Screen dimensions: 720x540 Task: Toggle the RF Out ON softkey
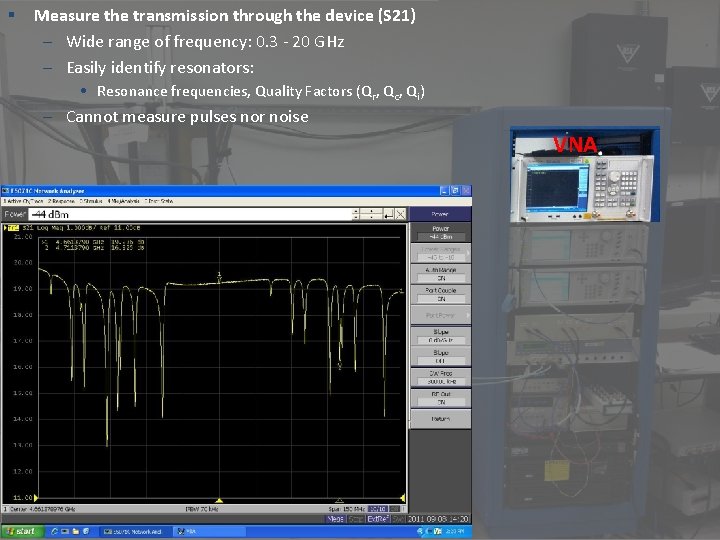click(440, 398)
